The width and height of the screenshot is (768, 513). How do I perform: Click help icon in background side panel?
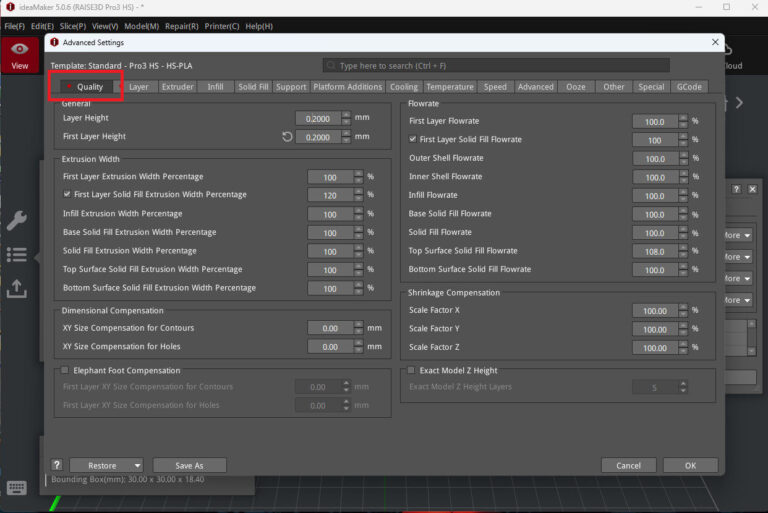coord(736,189)
